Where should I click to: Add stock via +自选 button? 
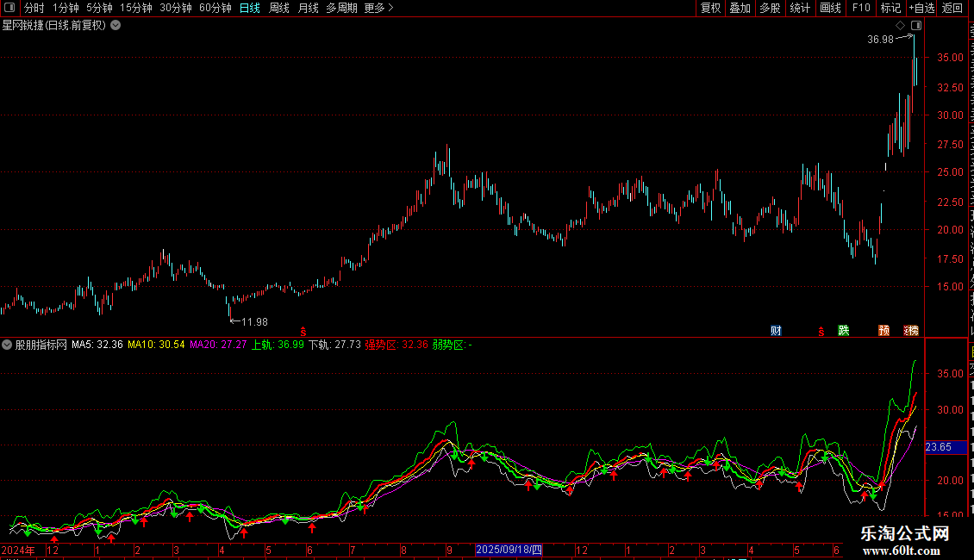point(921,8)
